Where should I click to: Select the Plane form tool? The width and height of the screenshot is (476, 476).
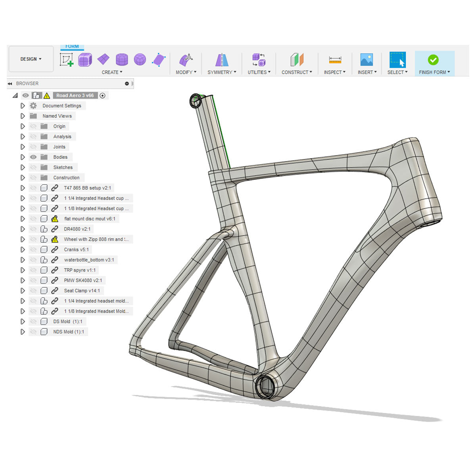tap(103, 59)
